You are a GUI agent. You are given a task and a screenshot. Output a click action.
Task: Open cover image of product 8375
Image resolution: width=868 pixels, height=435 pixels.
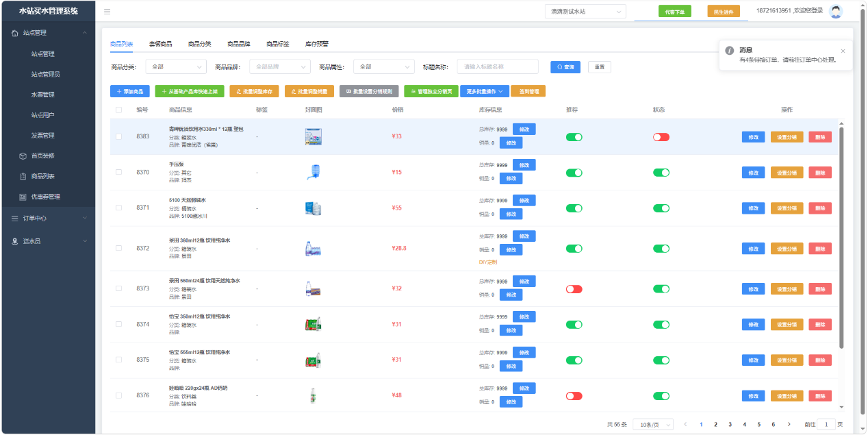(x=313, y=360)
